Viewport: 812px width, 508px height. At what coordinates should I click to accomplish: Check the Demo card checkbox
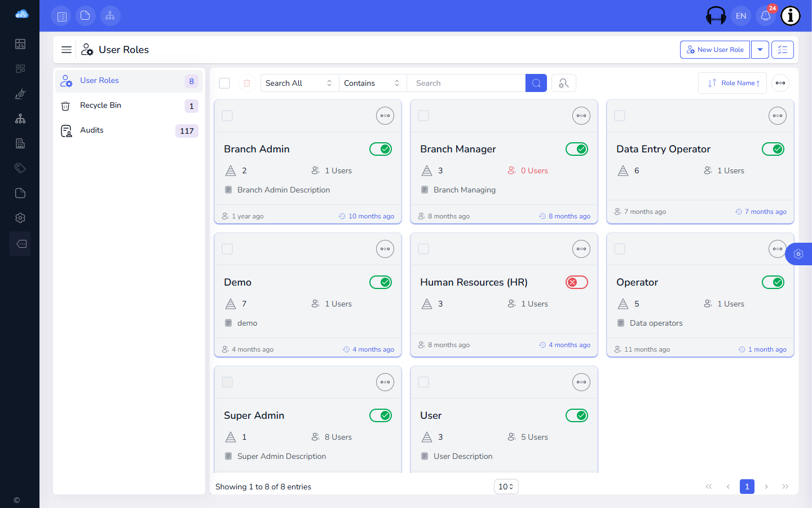pos(227,249)
